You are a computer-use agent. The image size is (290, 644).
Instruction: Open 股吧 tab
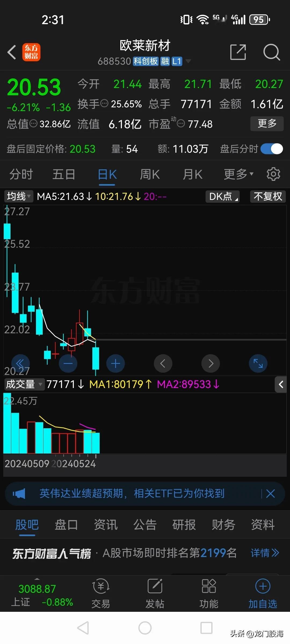coord(27,525)
